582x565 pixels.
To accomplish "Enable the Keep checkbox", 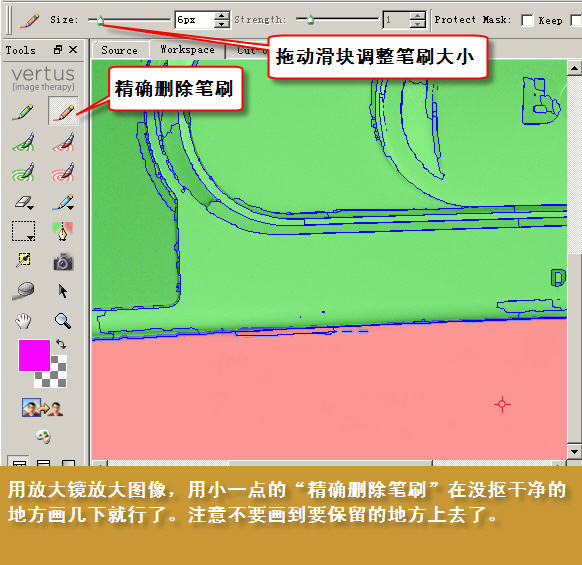I will tap(575, 20).
